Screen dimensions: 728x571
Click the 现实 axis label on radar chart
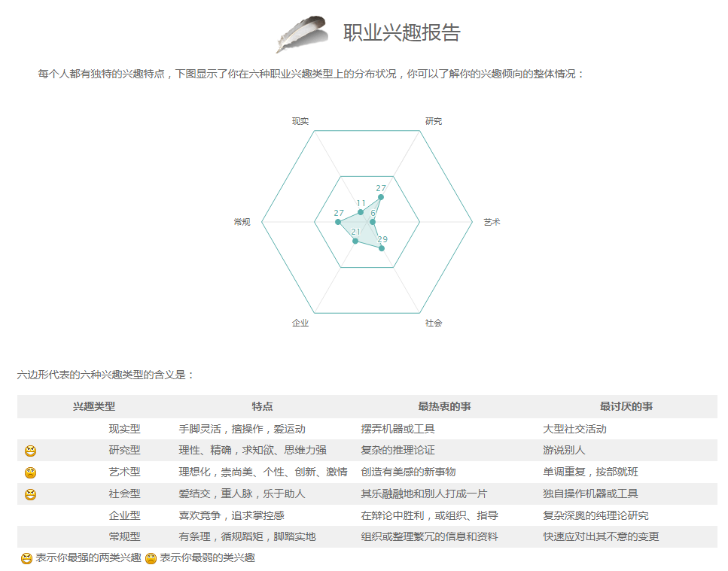[x=300, y=121]
